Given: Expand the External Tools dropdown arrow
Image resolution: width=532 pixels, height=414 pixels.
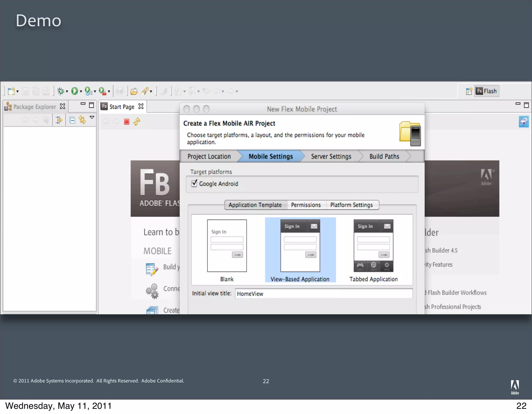Looking at the screenshot, I should [x=109, y=91].
